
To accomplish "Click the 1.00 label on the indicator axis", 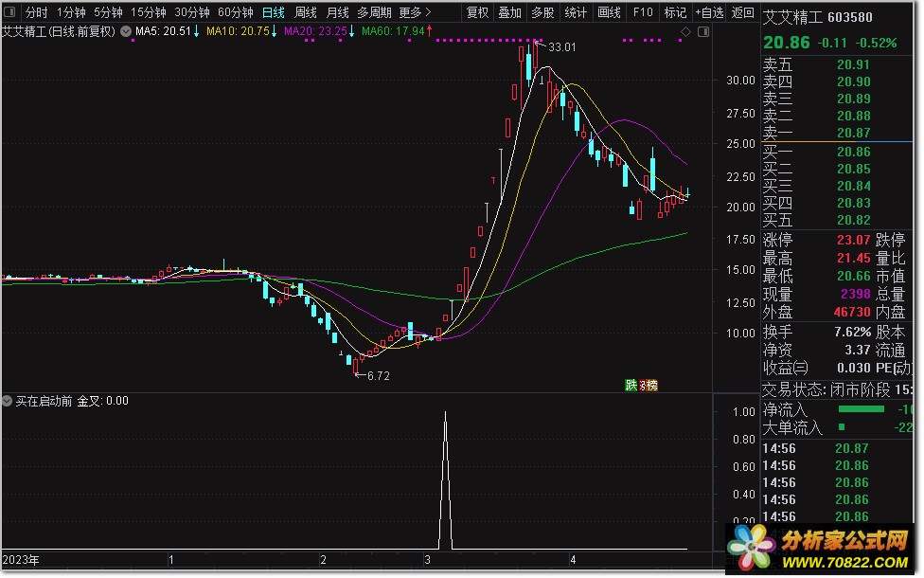I will point(744,411).
